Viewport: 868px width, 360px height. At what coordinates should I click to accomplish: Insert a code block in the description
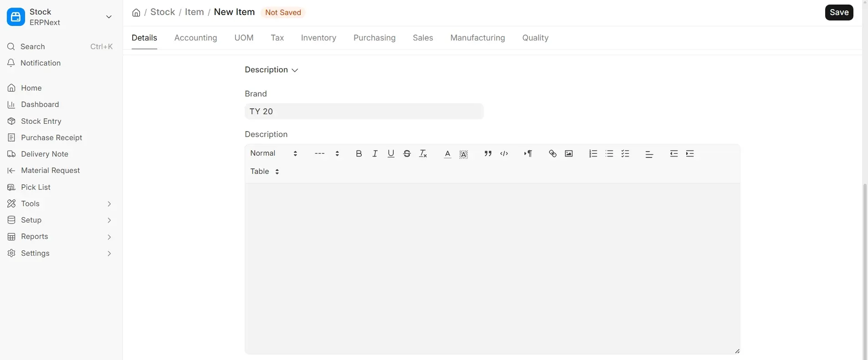pyautogui.click(x=504, y=154)
